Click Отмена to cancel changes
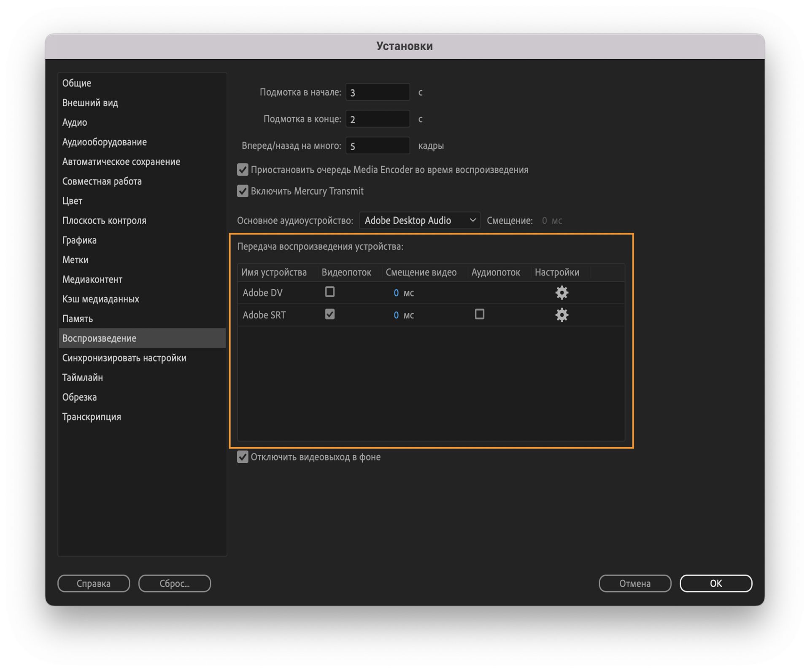 coord(634,583)
